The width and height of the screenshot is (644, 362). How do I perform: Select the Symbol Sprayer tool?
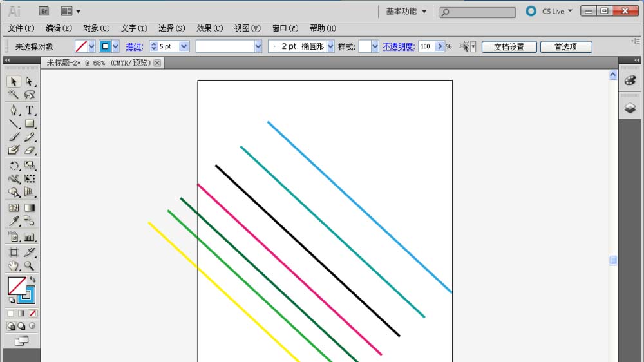tap(14, 236)
